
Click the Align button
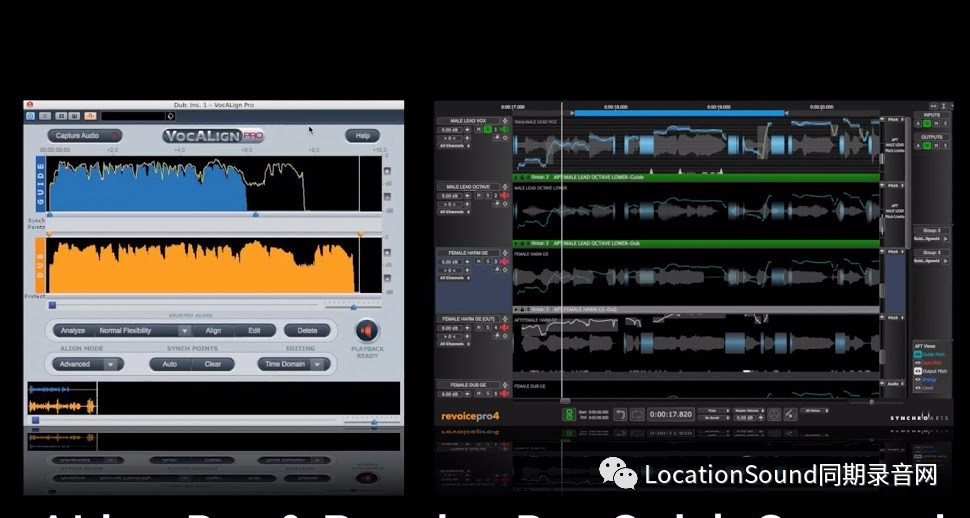tap(213, 330)
